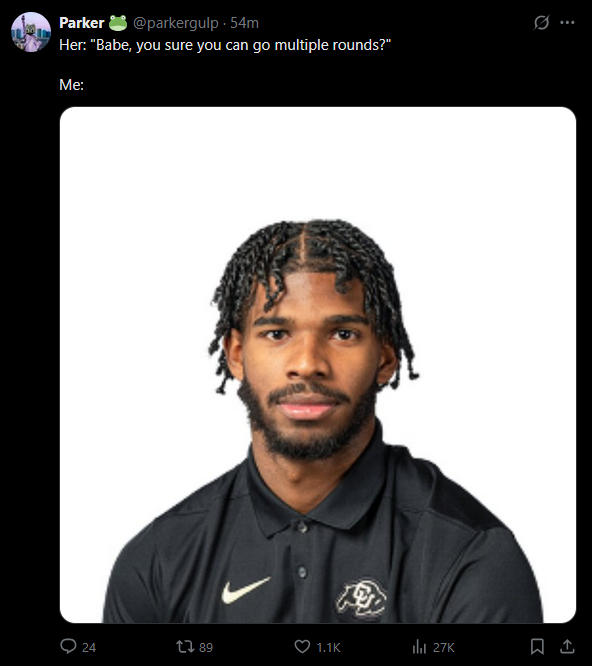Click the reply speech bubble icon

point(68,646)
